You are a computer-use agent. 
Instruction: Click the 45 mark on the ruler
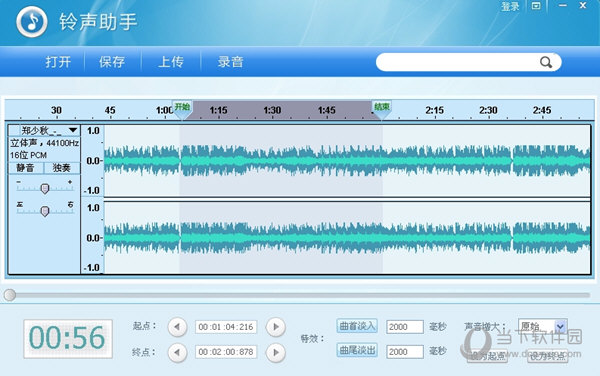tap(110, 110)
